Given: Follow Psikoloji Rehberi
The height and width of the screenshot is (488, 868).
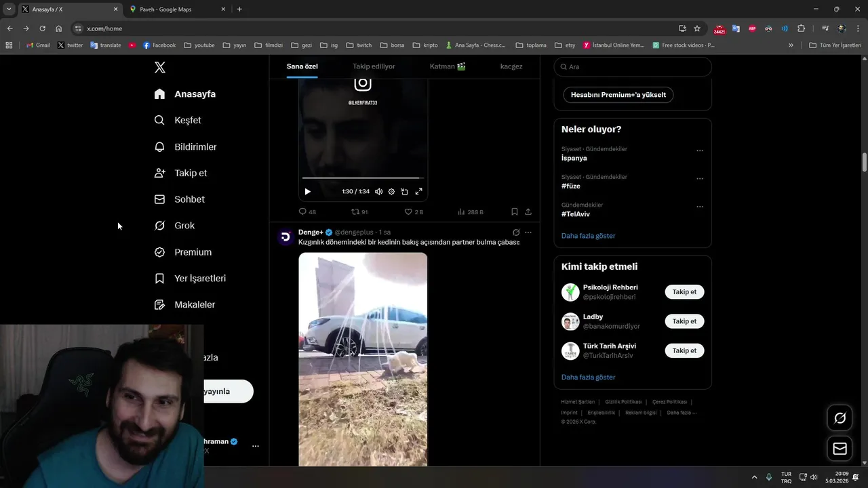Looking at the screenshot, I should pos(684,292).
